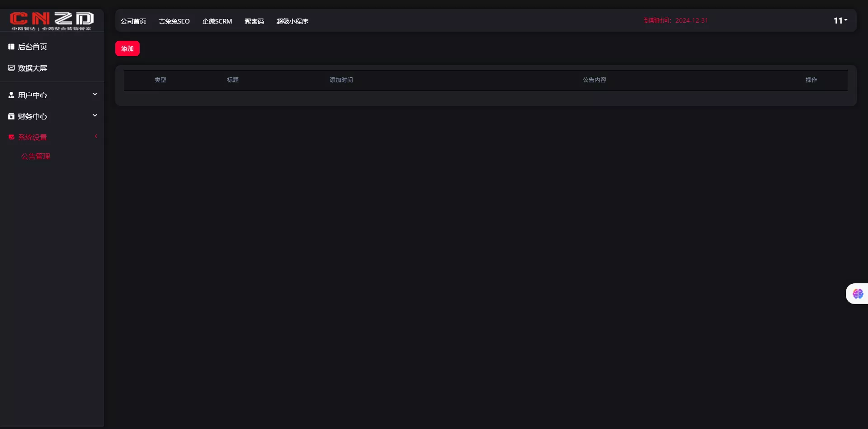
Task: Click the 后台首页 grid icon
Action: pyautogui.click(x=11, y=47)
